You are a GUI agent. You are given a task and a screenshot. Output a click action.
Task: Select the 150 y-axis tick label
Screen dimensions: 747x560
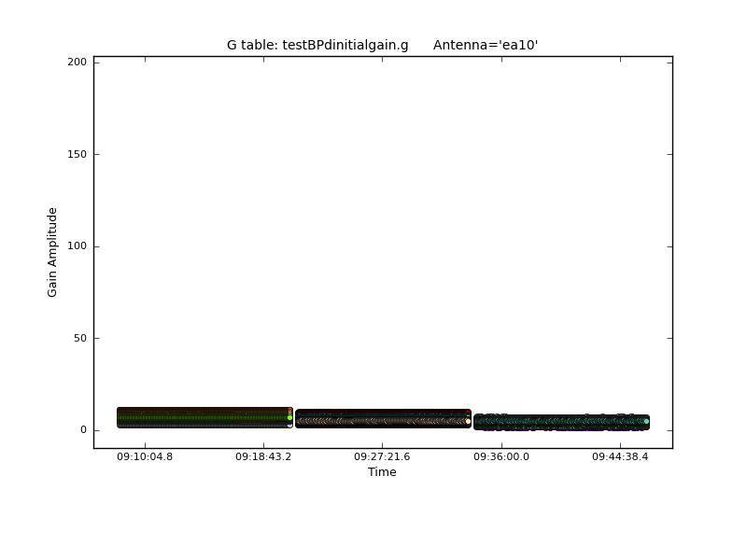point(77,154)
